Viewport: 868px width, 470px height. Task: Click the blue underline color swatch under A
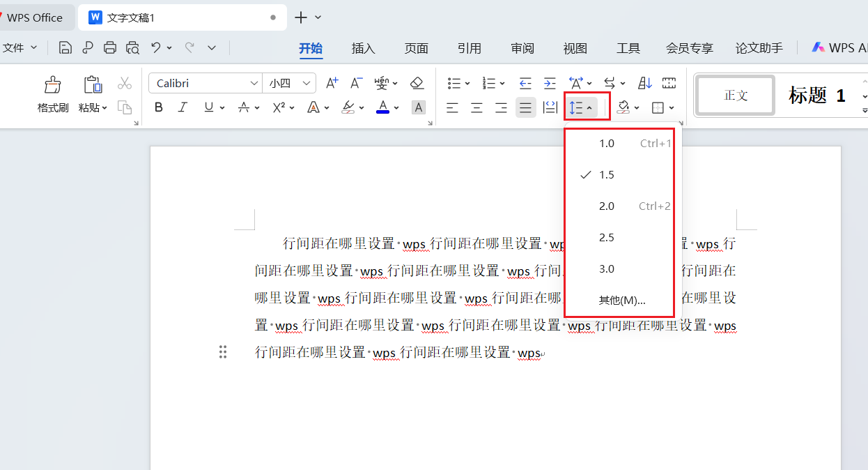382,112
